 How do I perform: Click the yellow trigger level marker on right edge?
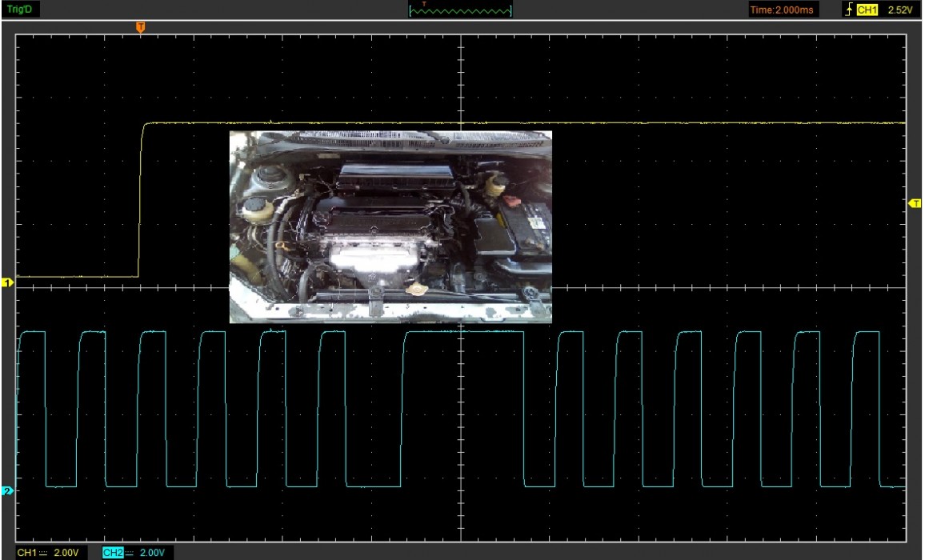[x=917, y=204]
